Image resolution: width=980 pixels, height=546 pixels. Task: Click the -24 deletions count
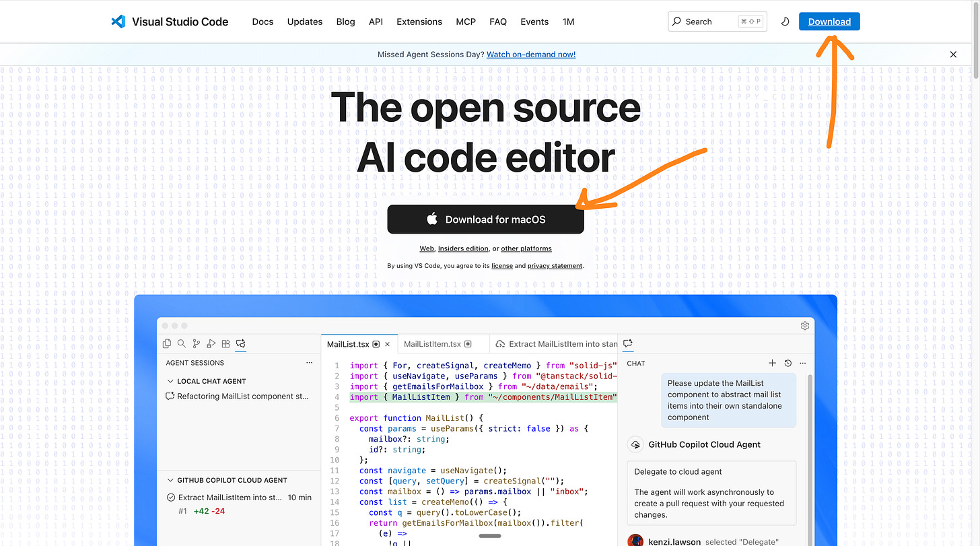point(218,511)
